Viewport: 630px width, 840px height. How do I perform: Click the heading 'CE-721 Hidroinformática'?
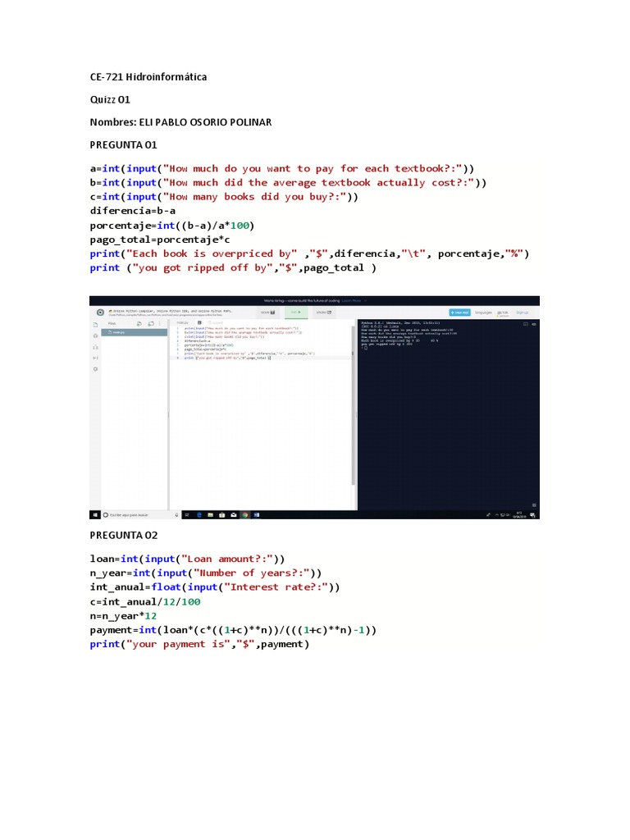[x=148, y=77]
